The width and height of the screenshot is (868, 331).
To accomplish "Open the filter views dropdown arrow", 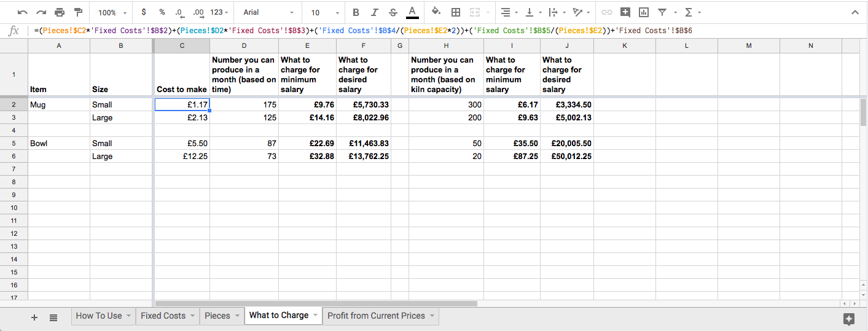I will (674, 12).
